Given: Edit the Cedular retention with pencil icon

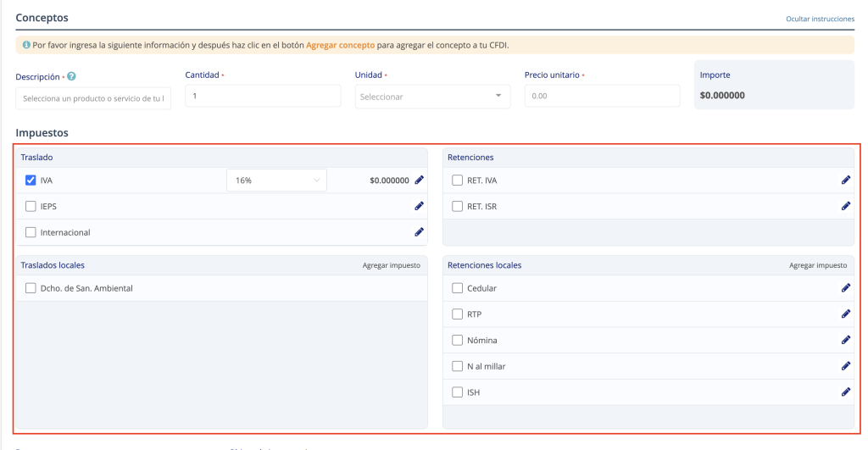Looking at the screenshot, I should (846, 288).
